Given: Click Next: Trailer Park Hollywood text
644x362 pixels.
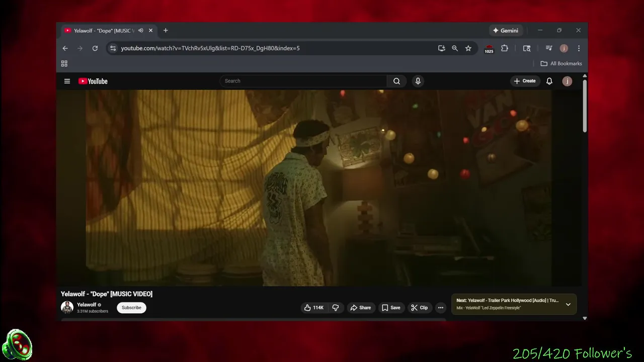Looking at the screenshot, I should pos(507,301).
